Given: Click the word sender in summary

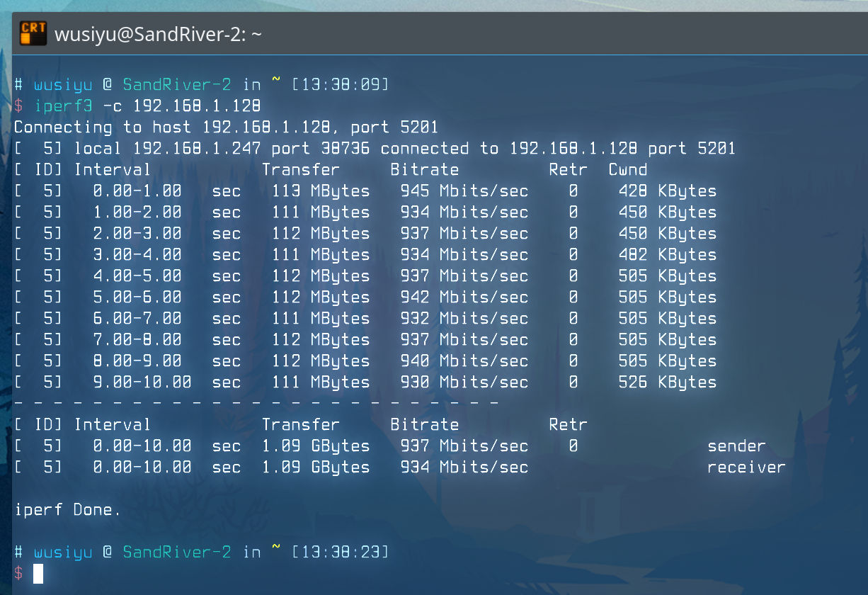Looking at the screenshot, I should coord(737,446).
